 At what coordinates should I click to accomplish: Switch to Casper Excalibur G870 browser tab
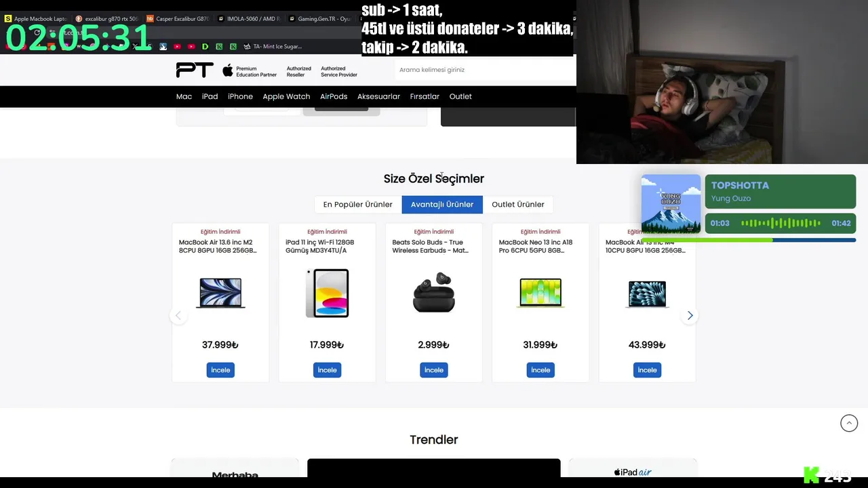(x=178, y=19)
